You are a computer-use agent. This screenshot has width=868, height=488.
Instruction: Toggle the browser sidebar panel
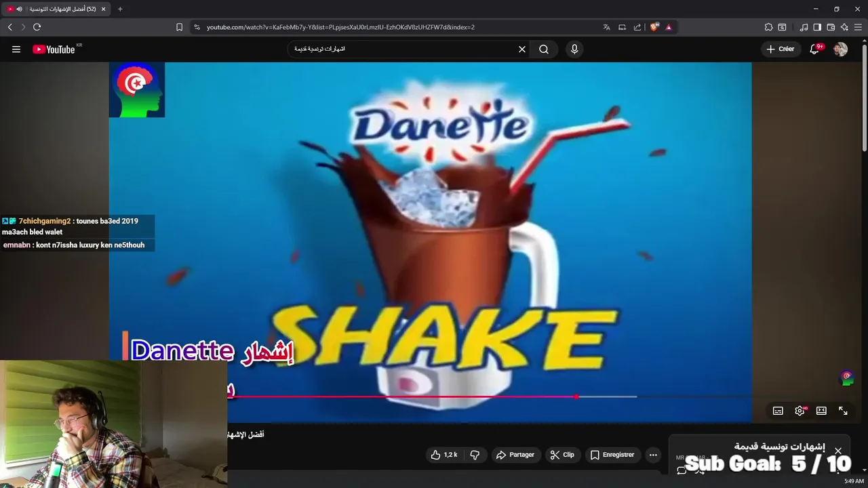[817, 27]
